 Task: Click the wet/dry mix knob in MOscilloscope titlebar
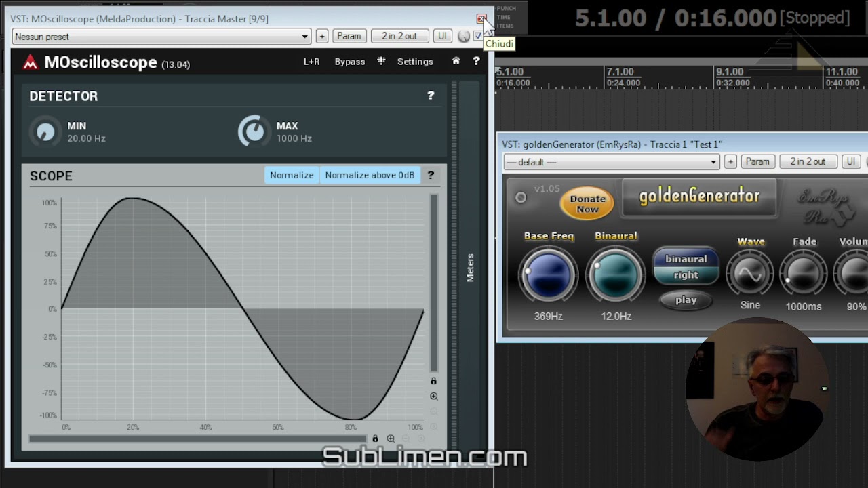pyautogui.click(x=464, y=37)
